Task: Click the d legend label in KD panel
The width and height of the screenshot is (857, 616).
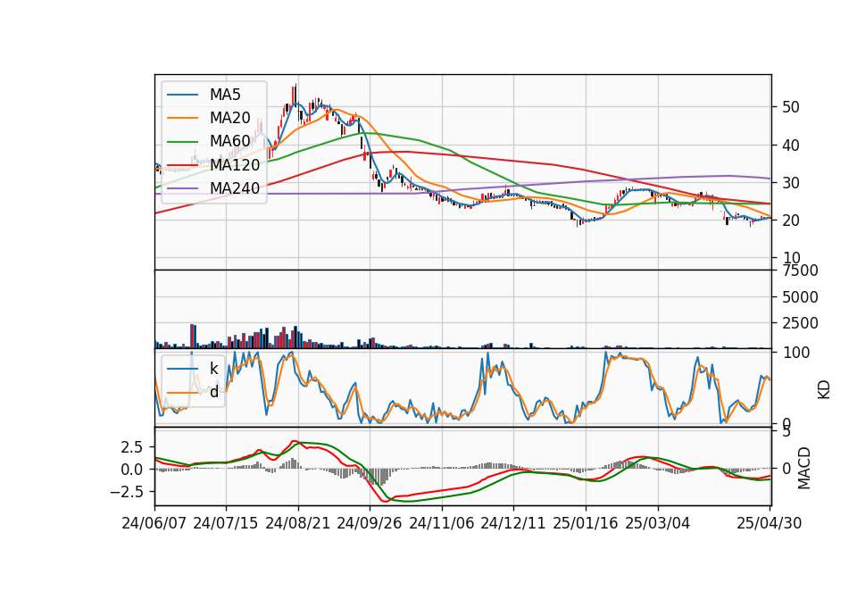Action: [214, 391]
